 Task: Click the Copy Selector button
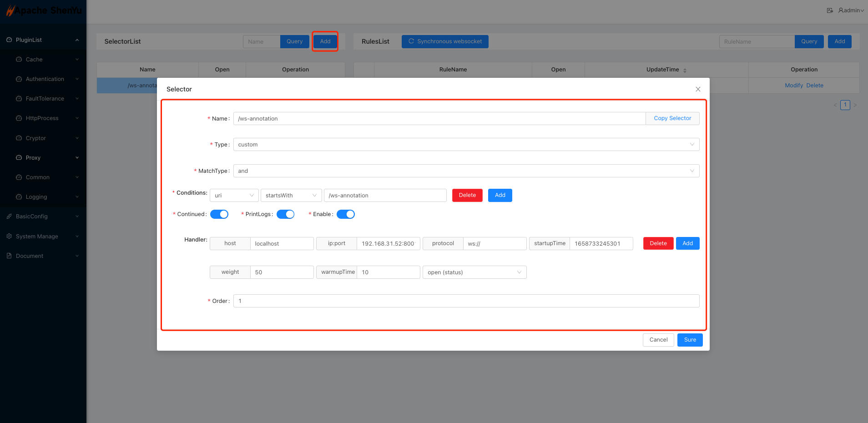[672, 118]
